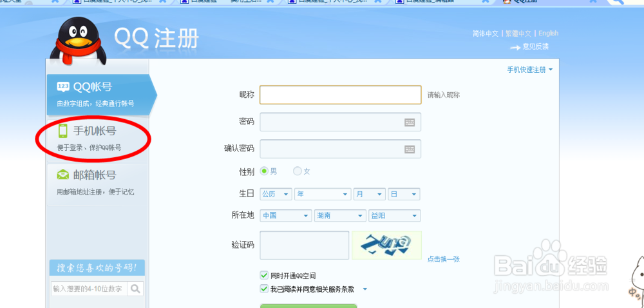
Task: Click the 123 chat bubble icon of QQ帐号
Action: [63, 86]
